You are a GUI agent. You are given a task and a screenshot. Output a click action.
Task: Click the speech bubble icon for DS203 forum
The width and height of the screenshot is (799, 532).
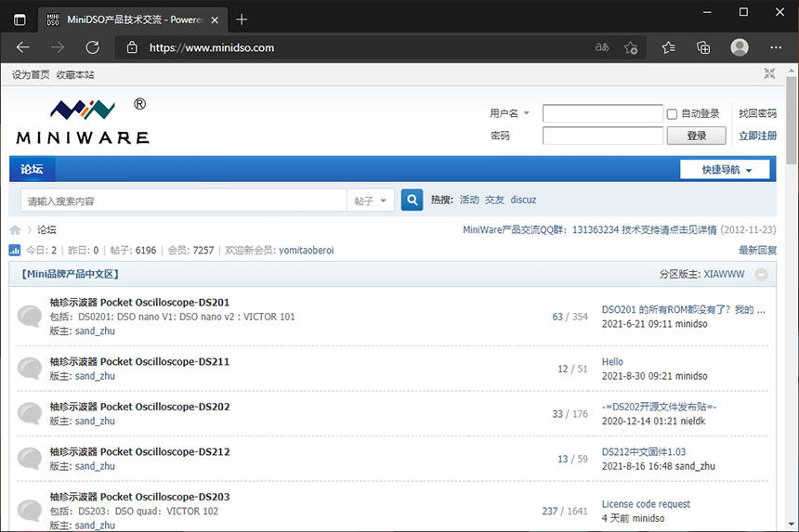click(30, 510)
